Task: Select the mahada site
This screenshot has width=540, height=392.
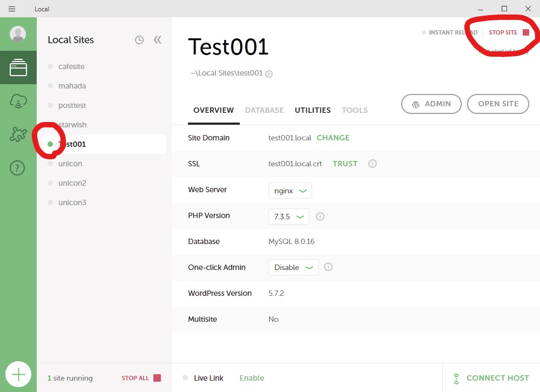Action: click(x=72, y=86)
